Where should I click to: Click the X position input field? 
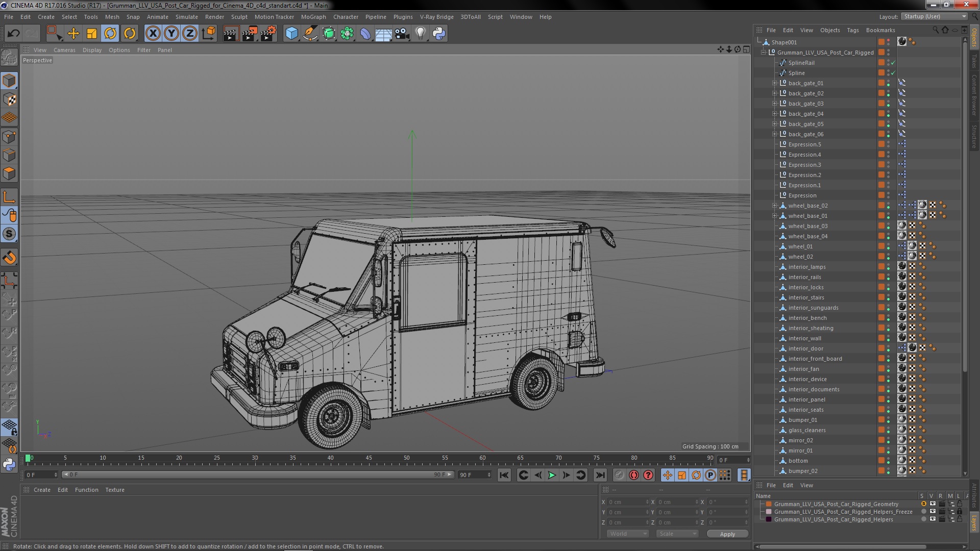(627, 502)
